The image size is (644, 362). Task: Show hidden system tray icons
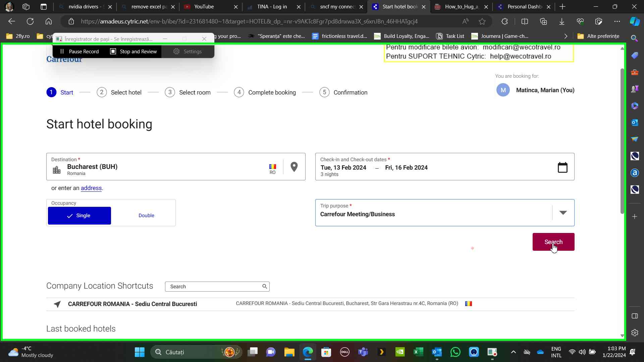pos(513,352)
